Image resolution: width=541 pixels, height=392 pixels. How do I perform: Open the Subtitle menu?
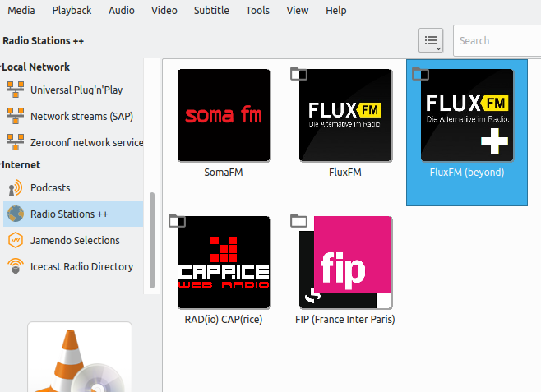click(211, 11)
